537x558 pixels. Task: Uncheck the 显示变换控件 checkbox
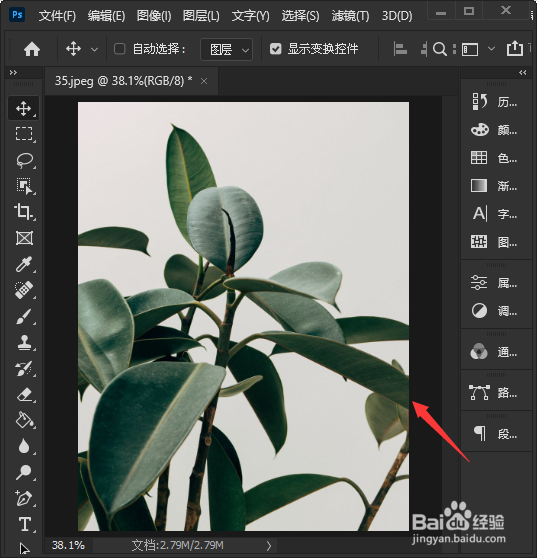click(275, 49)
